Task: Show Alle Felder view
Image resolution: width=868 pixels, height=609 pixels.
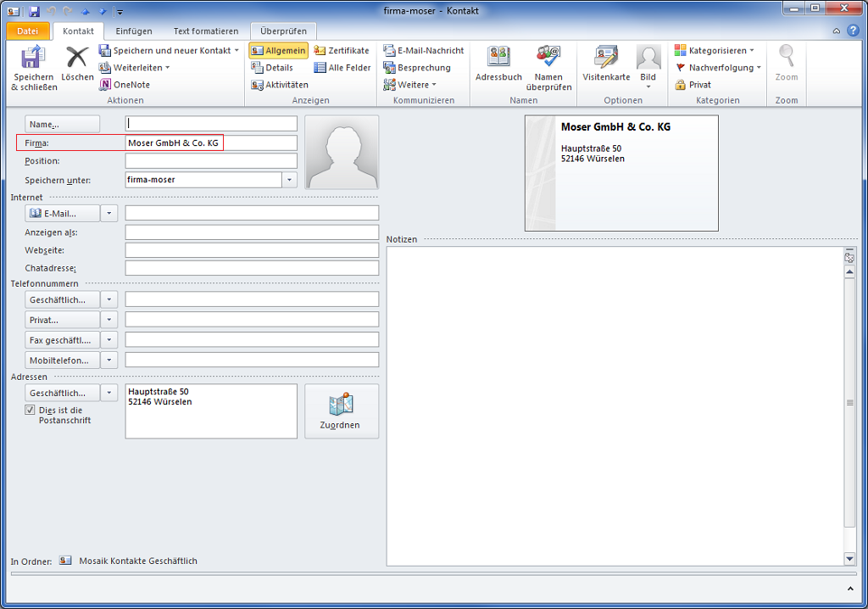Action: tap(342, 68)
